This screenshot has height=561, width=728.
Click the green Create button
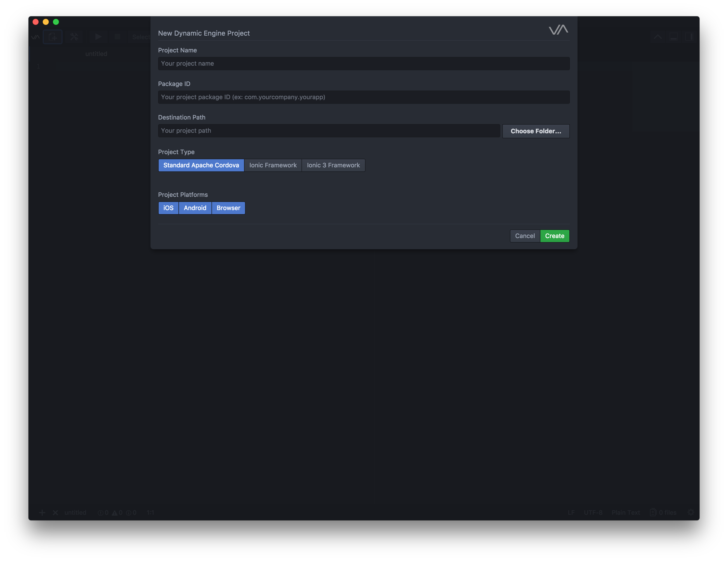coord(554,236)
